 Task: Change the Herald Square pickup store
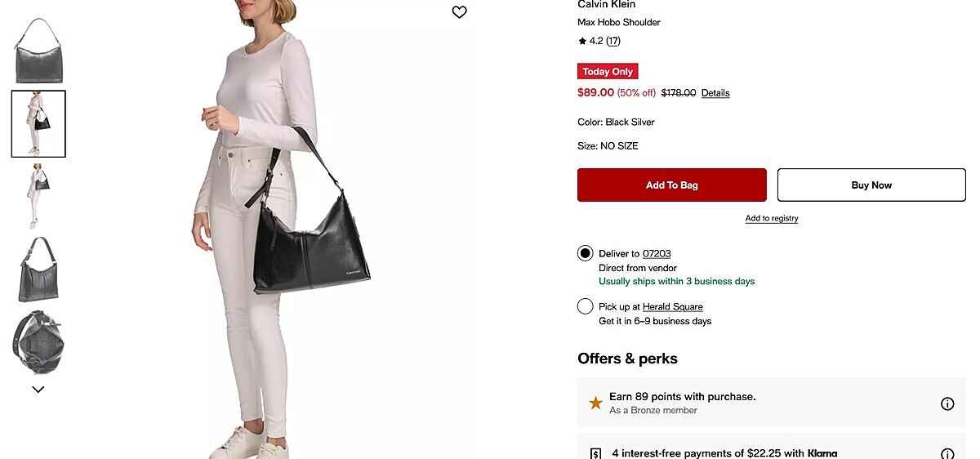[673, 307]
